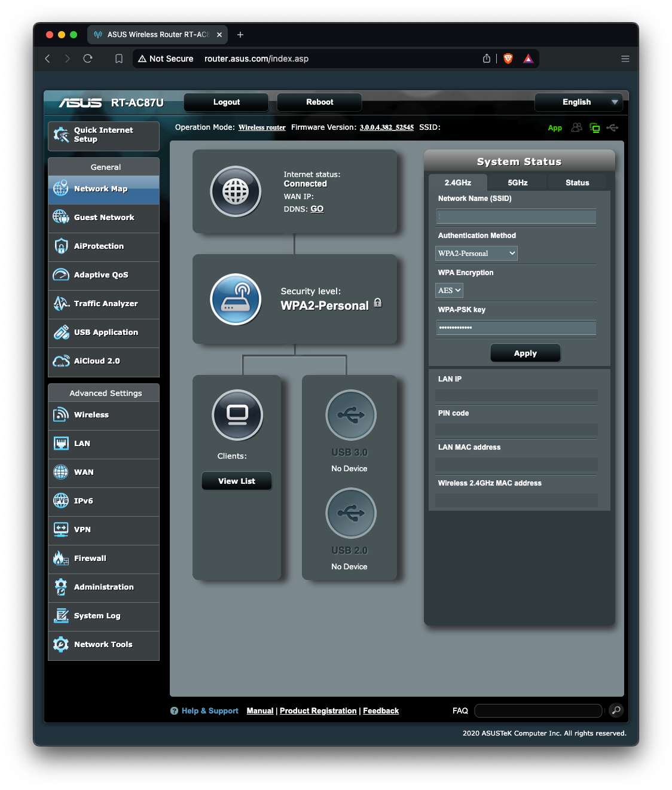Click the Internet status globe icon

(236, 191)
